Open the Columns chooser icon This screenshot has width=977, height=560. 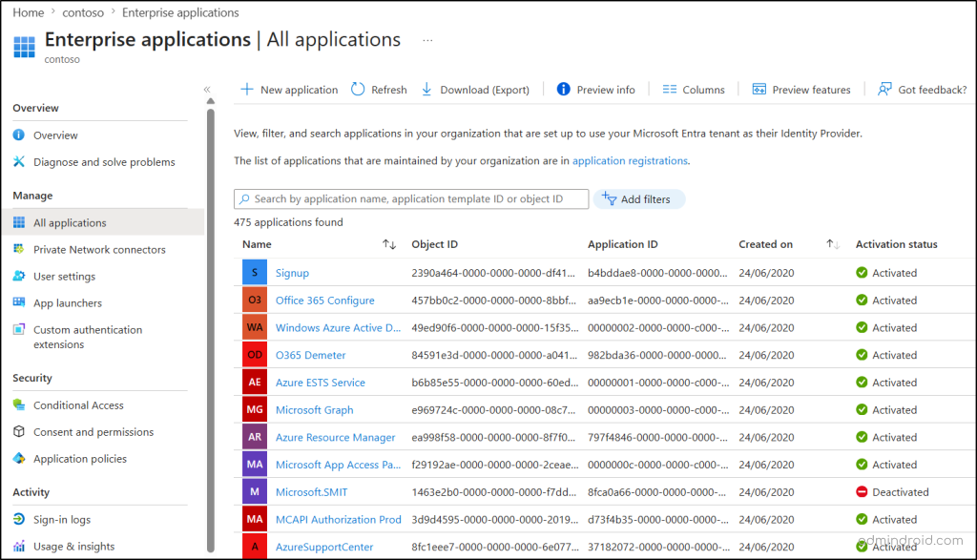[x=670, y=90]
